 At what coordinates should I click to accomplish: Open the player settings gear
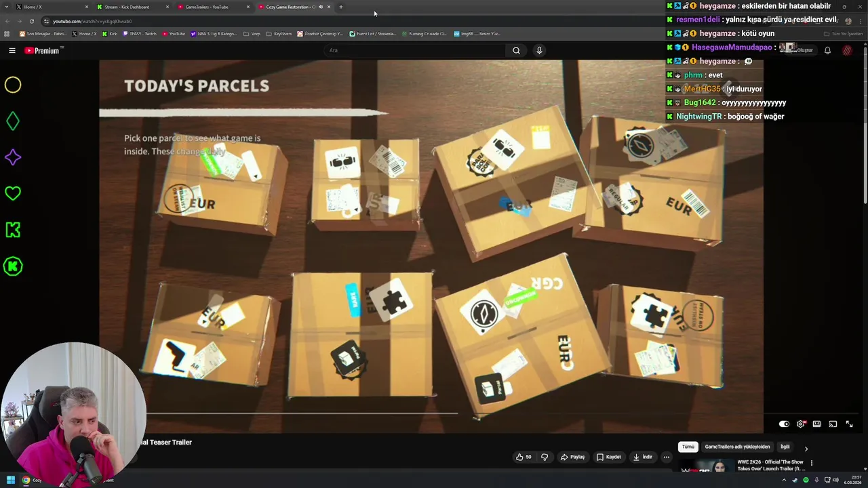click(x=801, y=424)
